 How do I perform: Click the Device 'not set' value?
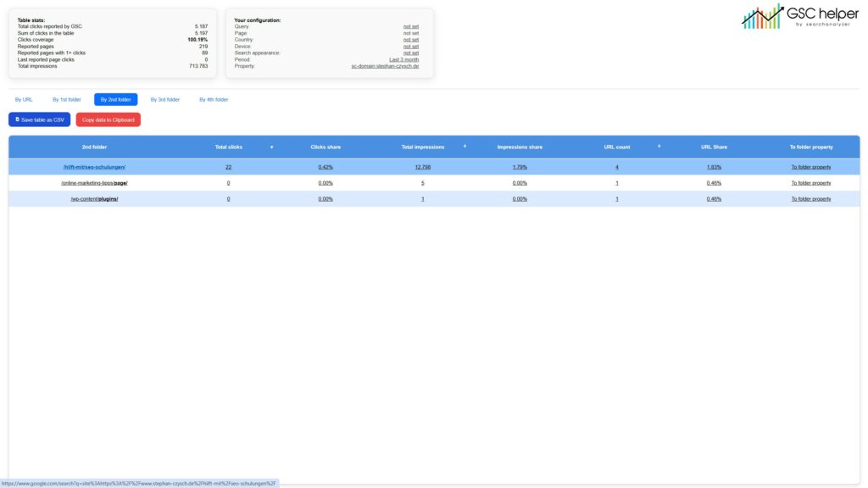click(x=411, y=47)
